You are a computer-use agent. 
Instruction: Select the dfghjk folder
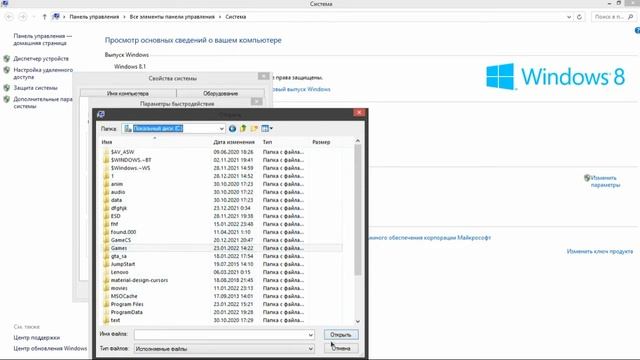point(119,208)
